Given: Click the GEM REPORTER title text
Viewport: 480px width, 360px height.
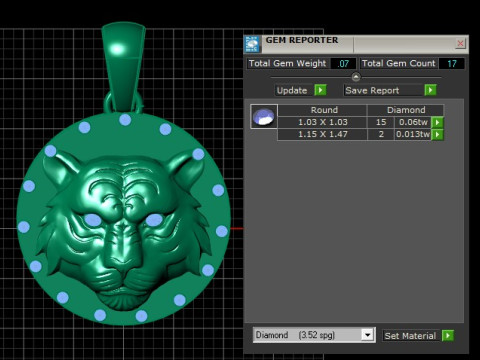Looking at the screenshot, I should 302,40.
